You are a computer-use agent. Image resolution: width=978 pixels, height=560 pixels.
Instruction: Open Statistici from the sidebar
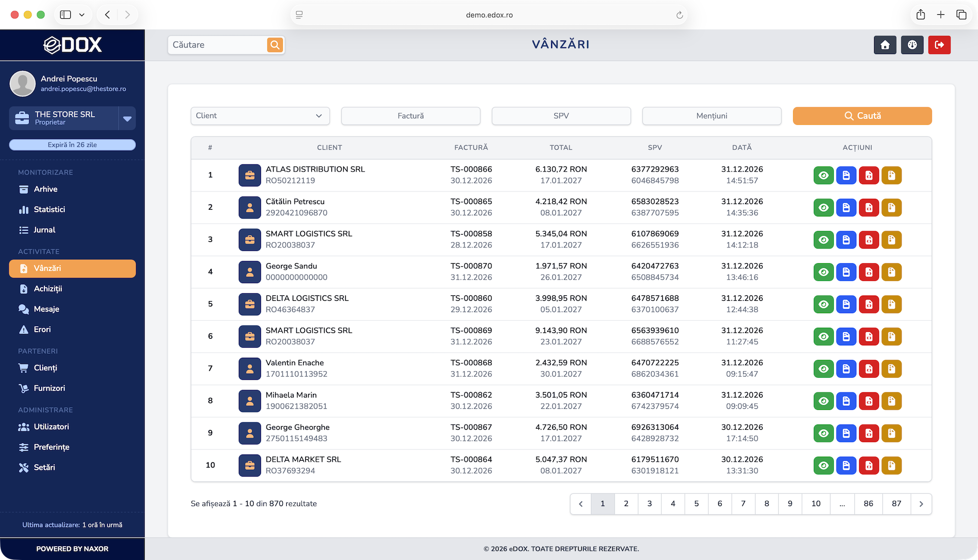pyautogui.click(x=49, y=209)
